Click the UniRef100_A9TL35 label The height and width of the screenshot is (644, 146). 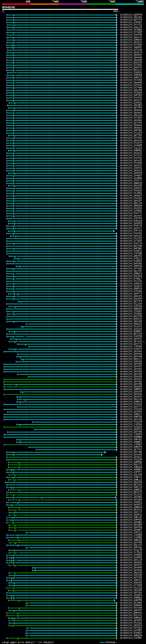tap(131, 560)
